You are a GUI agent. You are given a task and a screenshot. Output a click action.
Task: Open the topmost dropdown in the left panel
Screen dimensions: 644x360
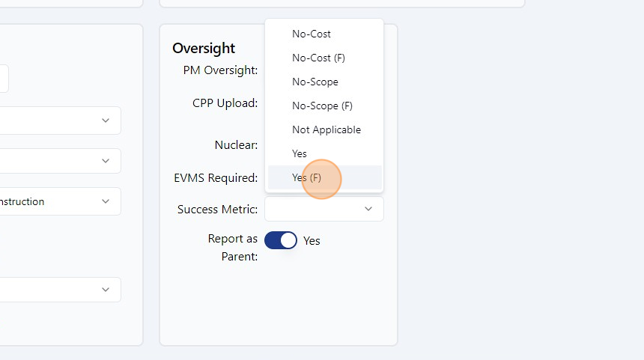(60, 120)
